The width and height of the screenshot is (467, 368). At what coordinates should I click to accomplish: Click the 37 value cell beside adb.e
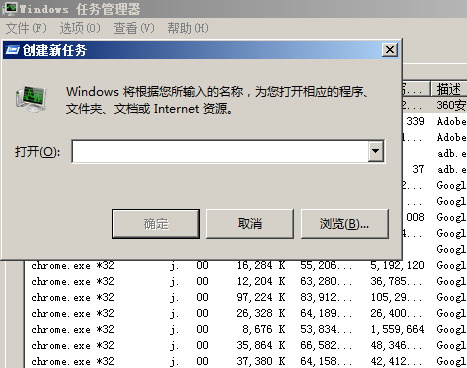[418, 169]
